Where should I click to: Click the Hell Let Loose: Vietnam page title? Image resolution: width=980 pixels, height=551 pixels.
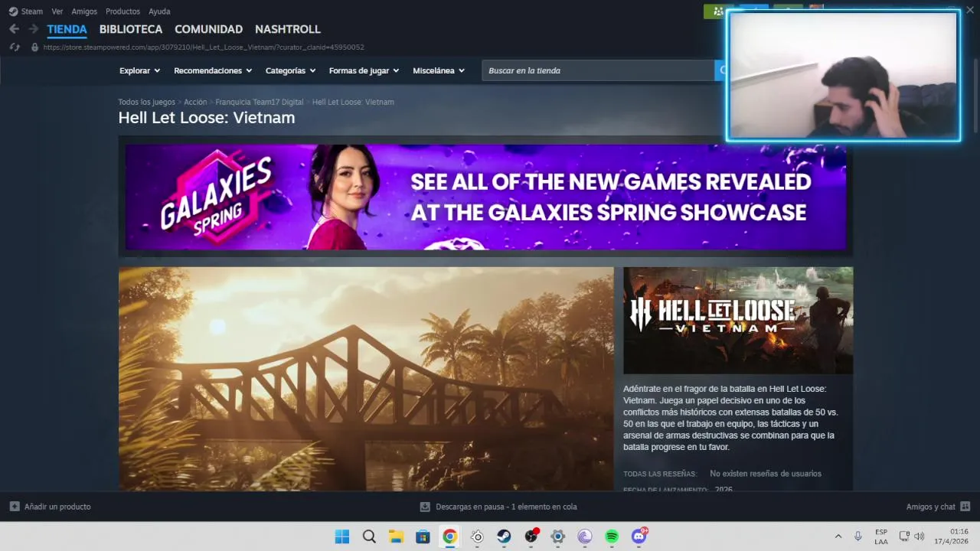point(207,117)
